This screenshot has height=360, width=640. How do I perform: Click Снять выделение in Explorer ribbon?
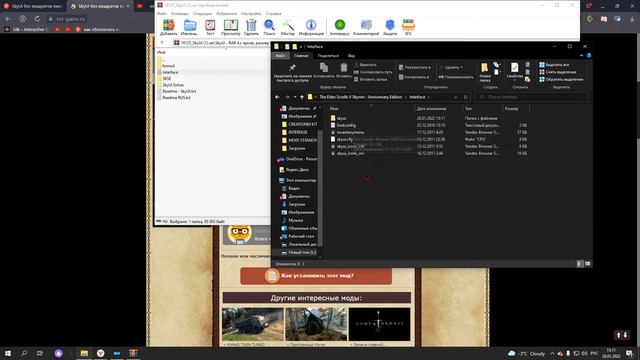558,72
